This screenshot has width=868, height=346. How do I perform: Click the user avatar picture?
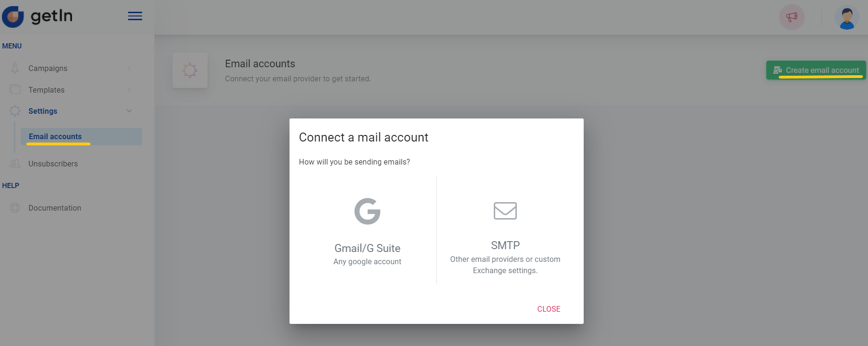point(846,17)
